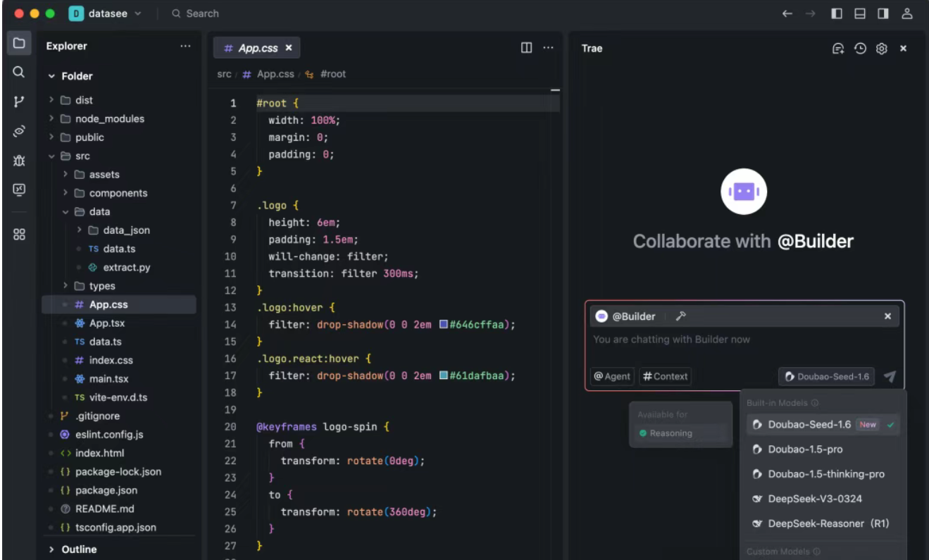
Task: Open App.tsx in the explorer
Action: [x=106, y=323]
